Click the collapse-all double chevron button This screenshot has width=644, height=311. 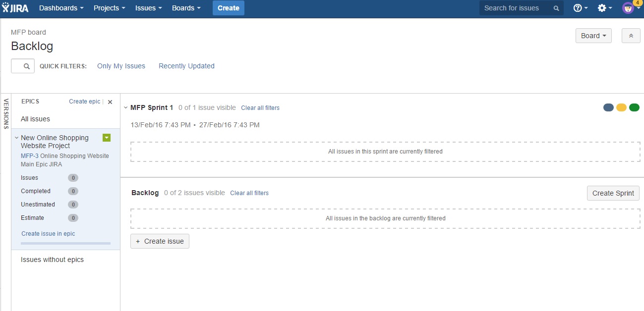click(x=631, y=35)
